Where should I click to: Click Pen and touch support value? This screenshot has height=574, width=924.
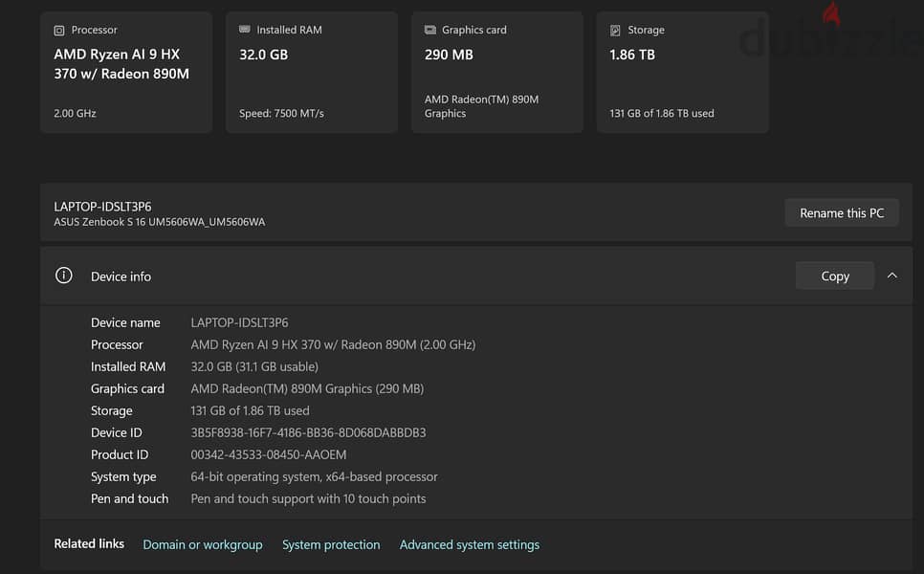(x=308, y=498)
